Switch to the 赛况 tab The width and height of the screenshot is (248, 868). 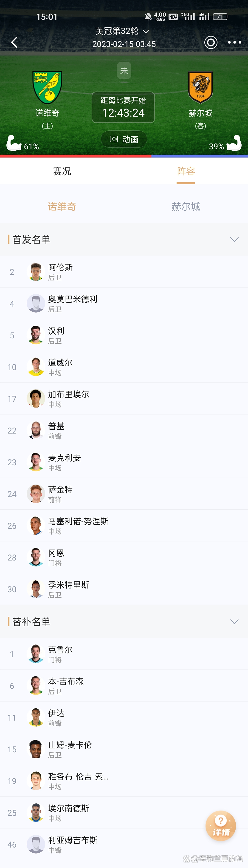[62, 172]
